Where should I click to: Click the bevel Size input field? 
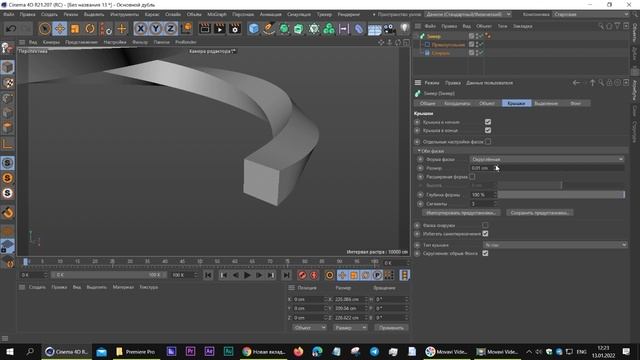[x=483, y=168]
